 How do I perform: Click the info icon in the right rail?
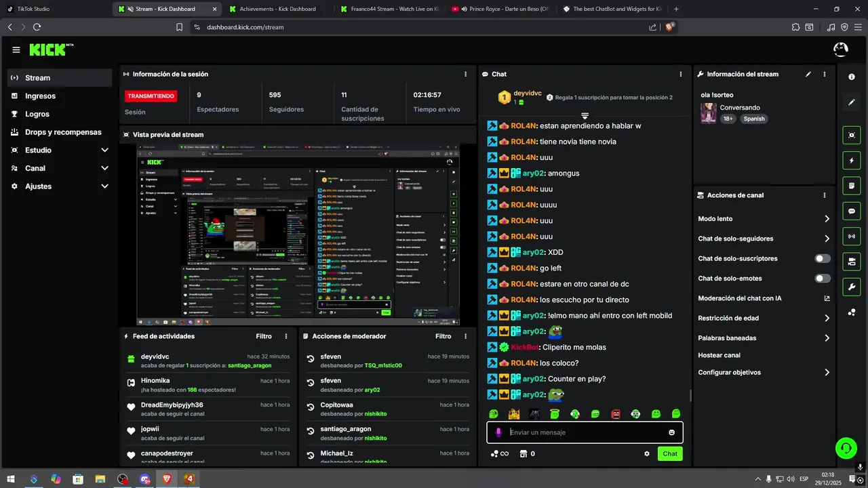pyautogui.click(x=852, y=77)
